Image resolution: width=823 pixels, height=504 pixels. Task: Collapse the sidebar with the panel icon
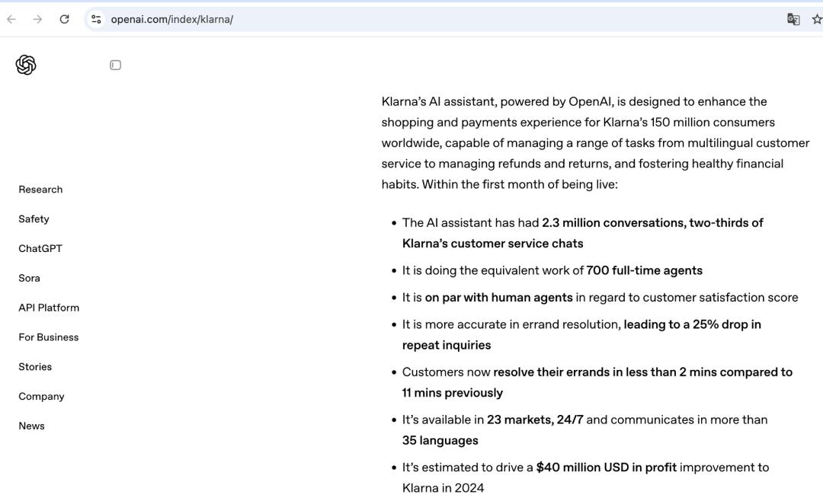coord(116,65)
